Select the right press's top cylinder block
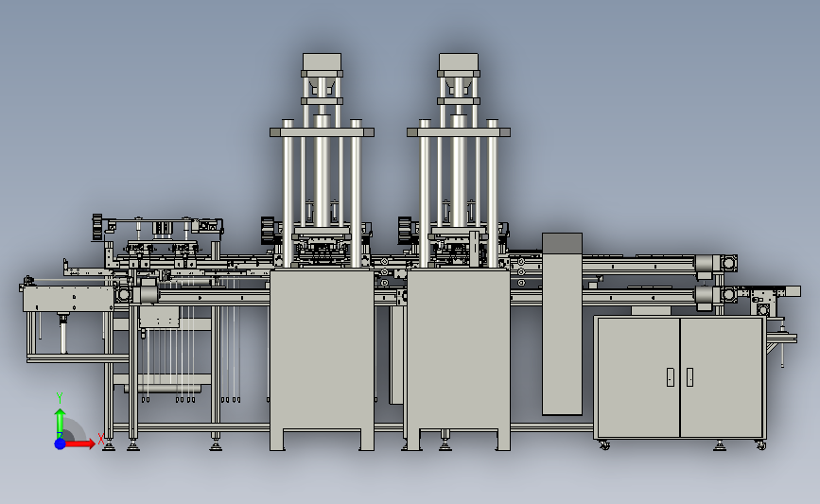Image resolution: width=820 pixels, height=504 pixels. [x=459, y=61]
